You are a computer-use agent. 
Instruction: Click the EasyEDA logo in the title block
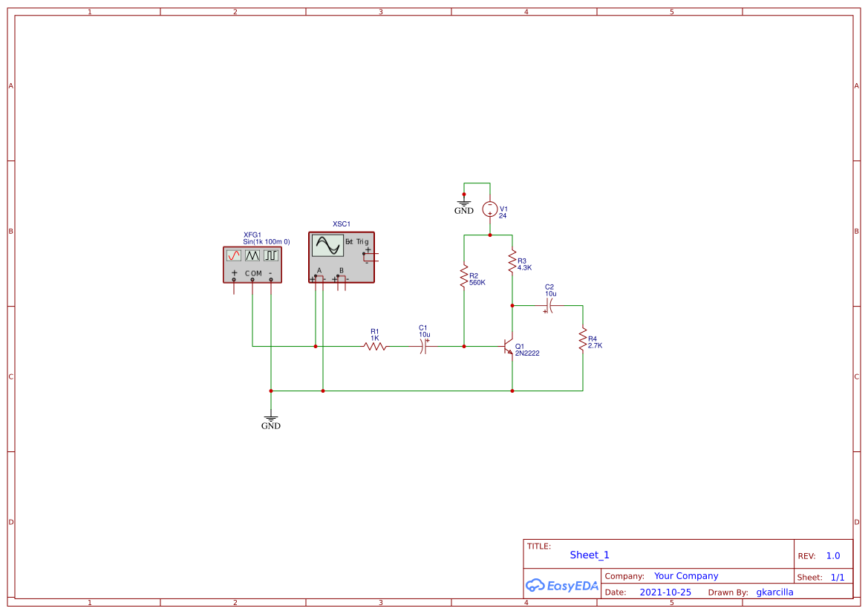[x=561, y=586]
